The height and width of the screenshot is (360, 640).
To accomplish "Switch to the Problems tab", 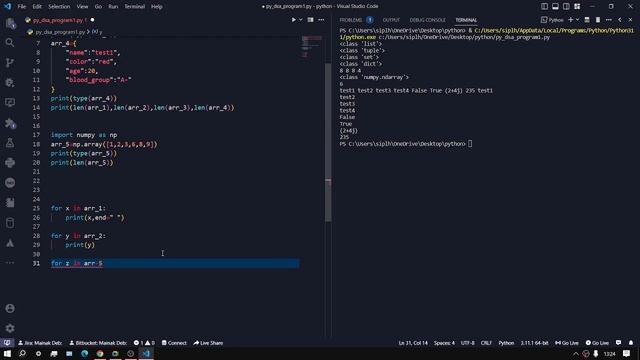I will pyautogui.click(x=351, y=20).
